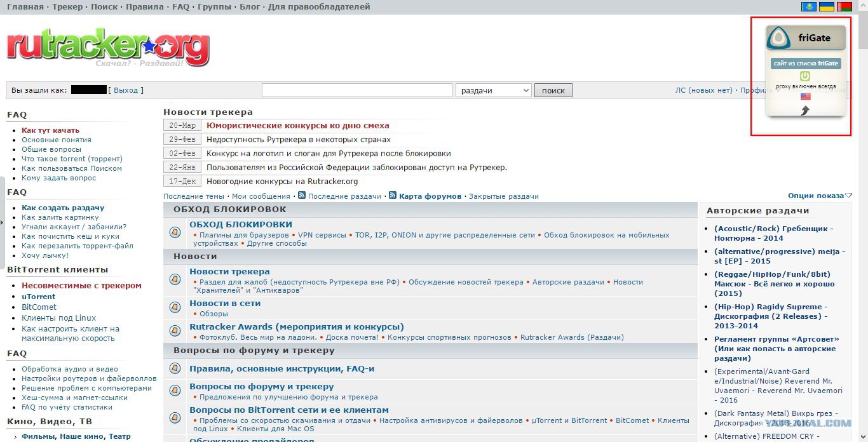The height and width of the screenshot is (442, 868).
Task: Click the RSS icon beside Последние раздачи
Action: click(302, 196)
